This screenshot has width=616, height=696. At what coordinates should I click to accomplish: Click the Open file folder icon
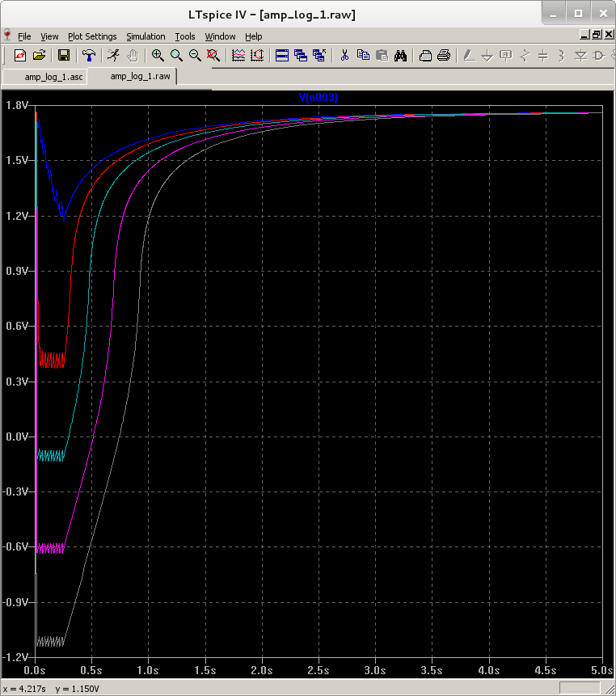(38, 56)
